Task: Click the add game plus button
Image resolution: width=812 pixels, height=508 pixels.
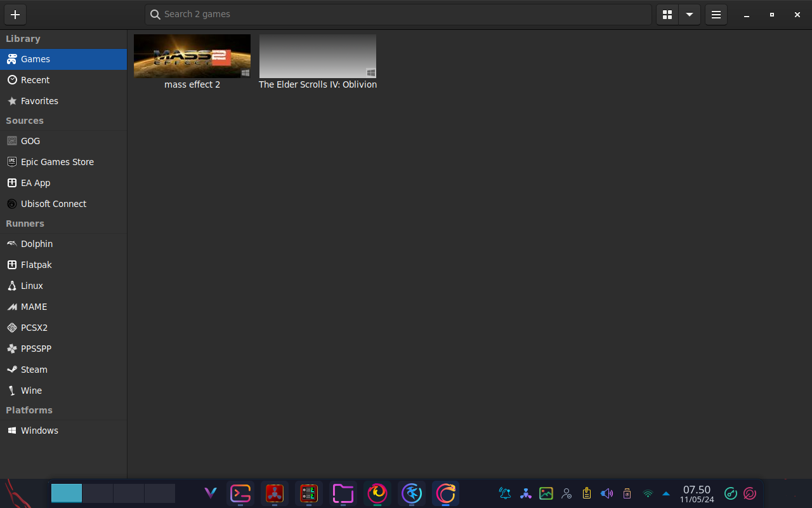Action: (x=15, y=15)
